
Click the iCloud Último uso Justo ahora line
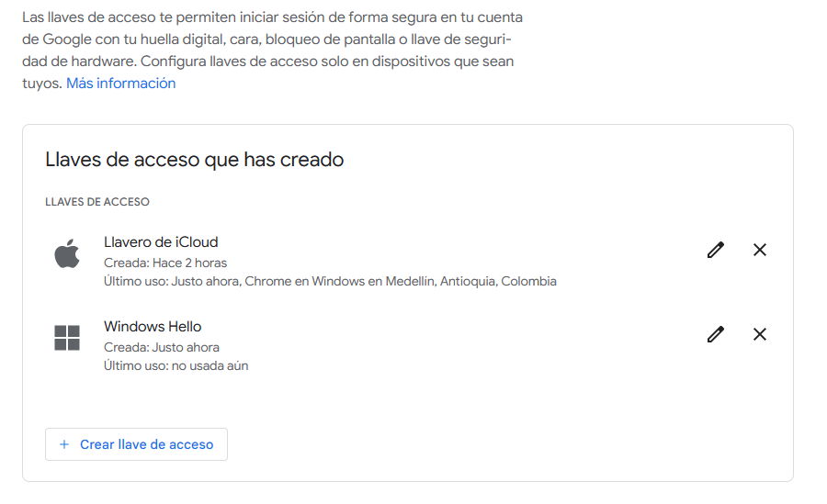[x=330, y=281]
